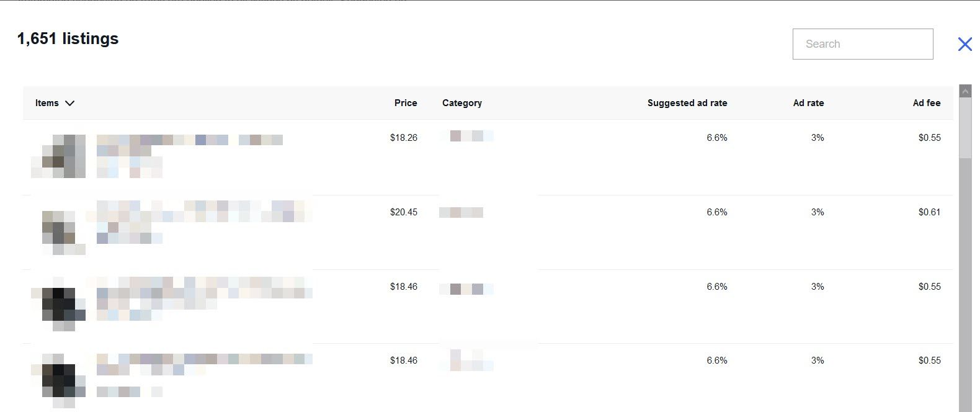This screenshot has height=412, width=980.
Task: Click the category link of the $20.45 listing
Action: click(461, 212)
